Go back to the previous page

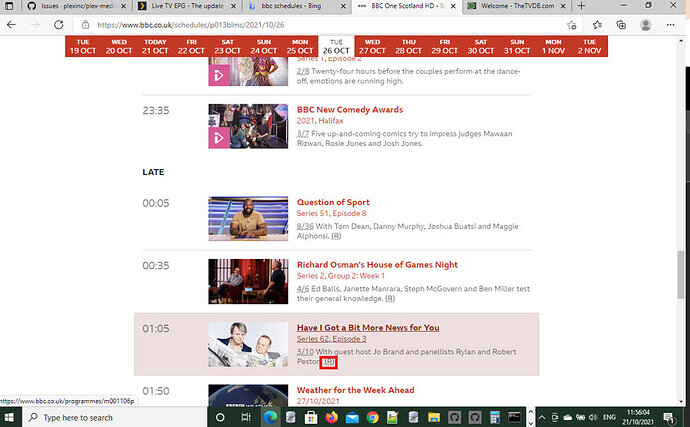(x=11, y=25)
